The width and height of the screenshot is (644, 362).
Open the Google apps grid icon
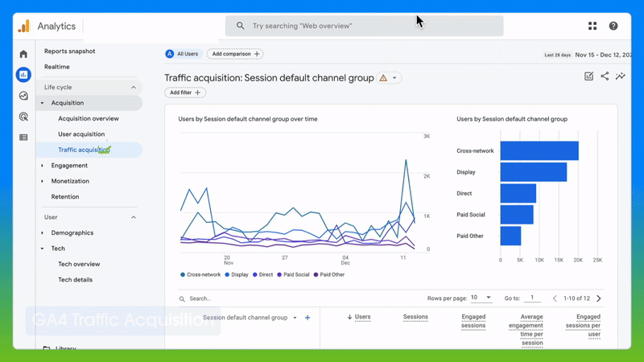coord(592,26)
